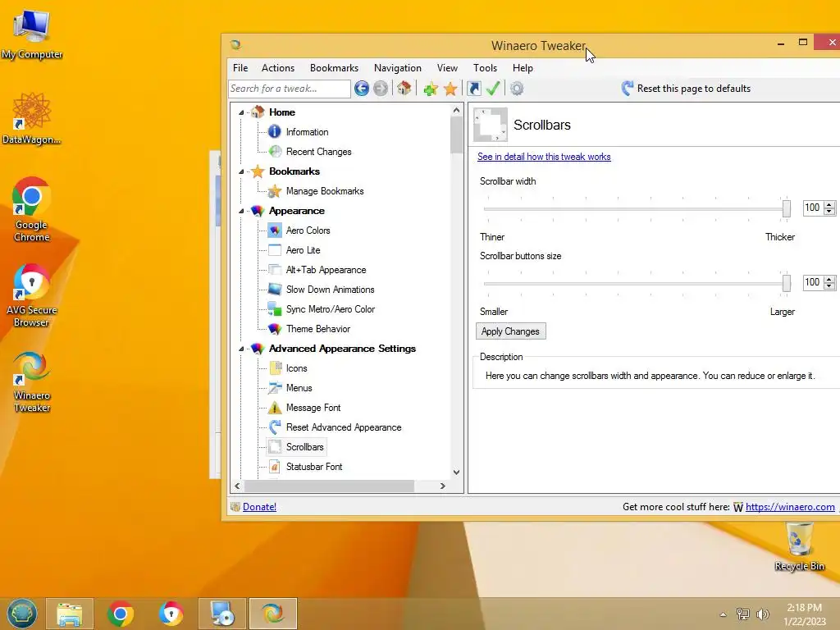Collapse the Advanced Appearance Settings node
Screen dimensions: 840x630
[242, 349]
